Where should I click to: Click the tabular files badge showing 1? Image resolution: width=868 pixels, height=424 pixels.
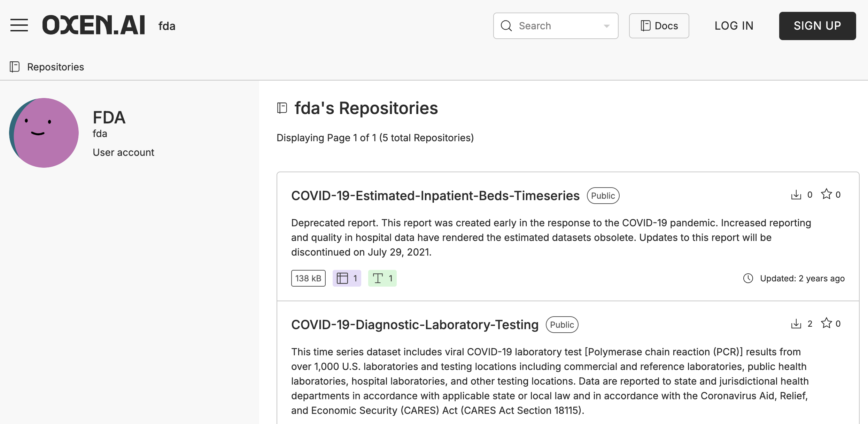point(347,278)
